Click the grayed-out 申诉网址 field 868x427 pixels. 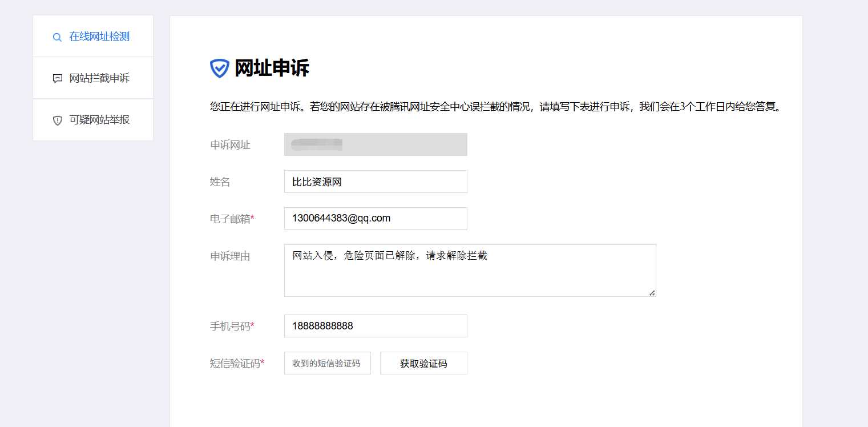[x=376, y=144]
